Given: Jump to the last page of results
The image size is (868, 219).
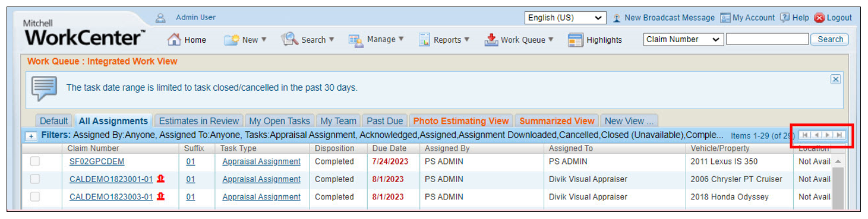Looking at the screenshot, I should click(839, 135).
